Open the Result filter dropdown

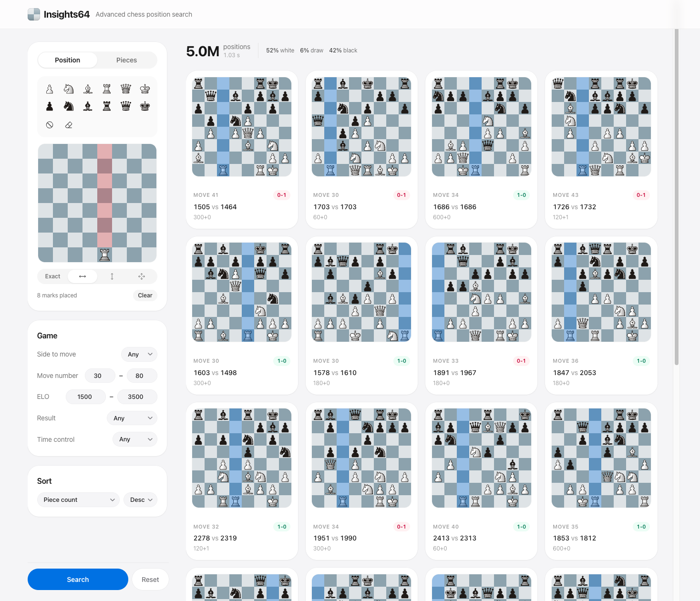132,418
